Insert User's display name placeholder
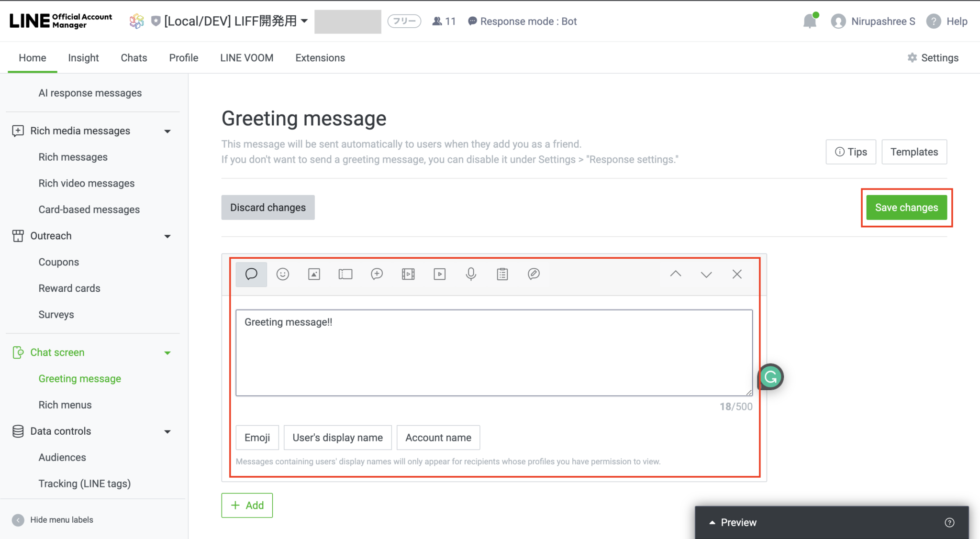980x539 pixels. tap(338, 438)
